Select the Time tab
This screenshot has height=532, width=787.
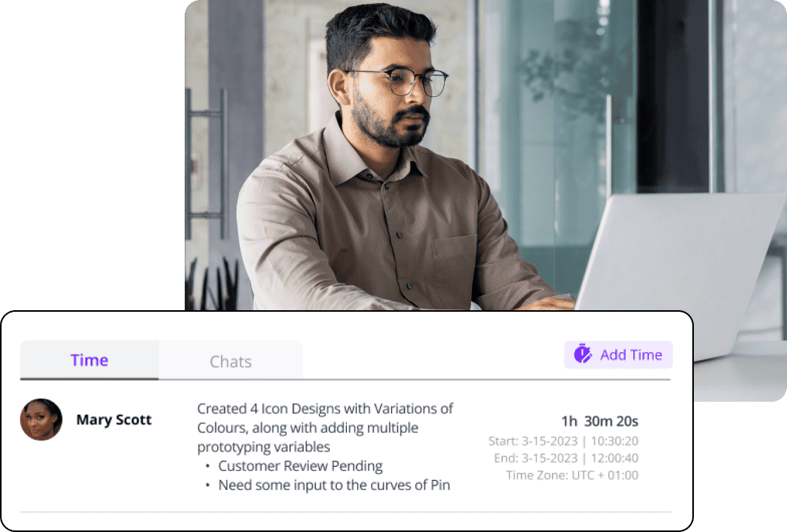tap(89, 360)
